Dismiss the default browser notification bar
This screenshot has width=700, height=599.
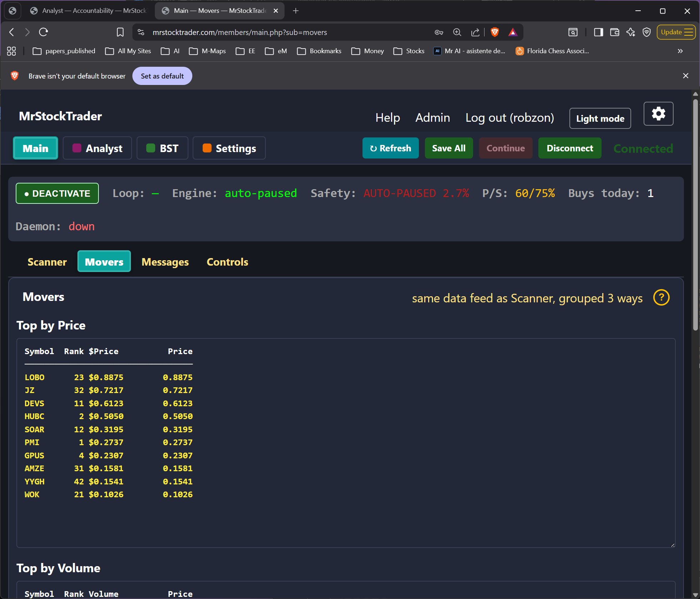coord(685,76)
